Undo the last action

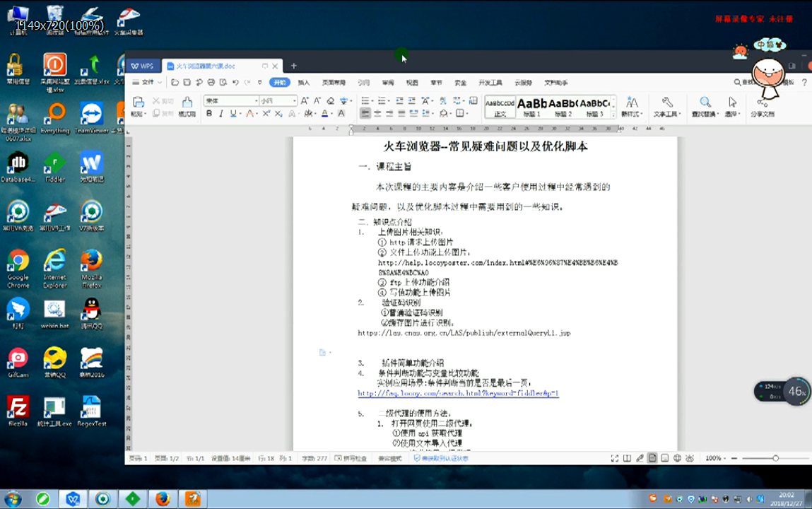coord(235,82)
